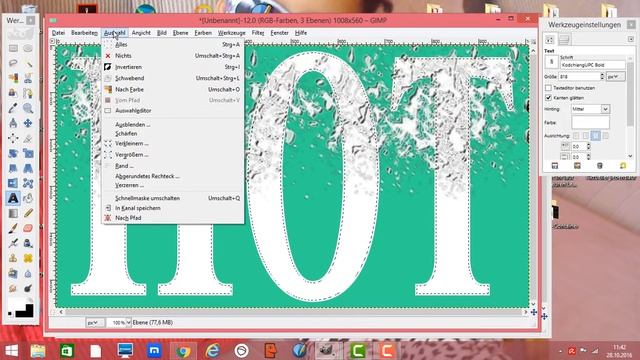Select the Select by Color tool
The width and height of the screenshot is (640, 360).
click(x=13, y=78)
